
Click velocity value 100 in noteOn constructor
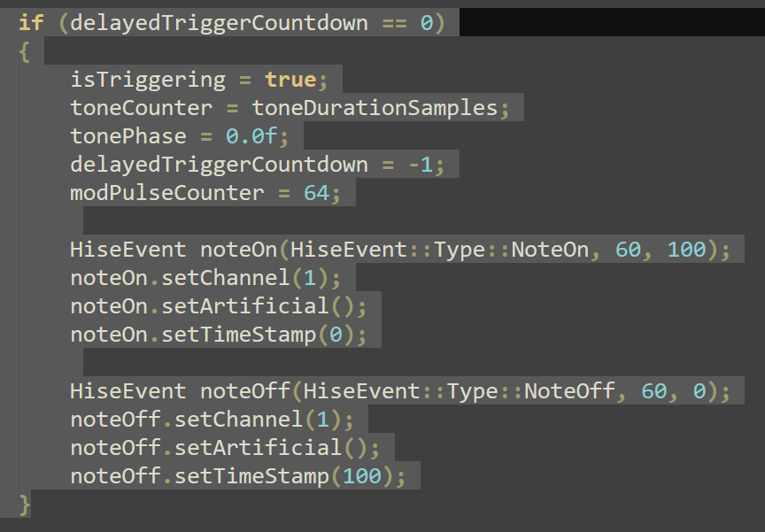coord(686,250)
